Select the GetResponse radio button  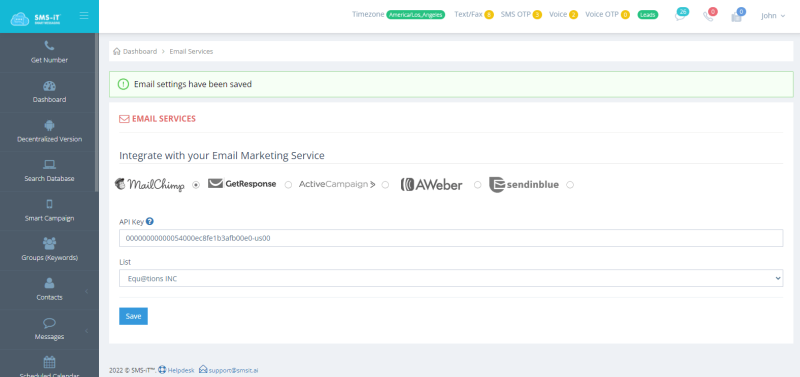point(288,185)
